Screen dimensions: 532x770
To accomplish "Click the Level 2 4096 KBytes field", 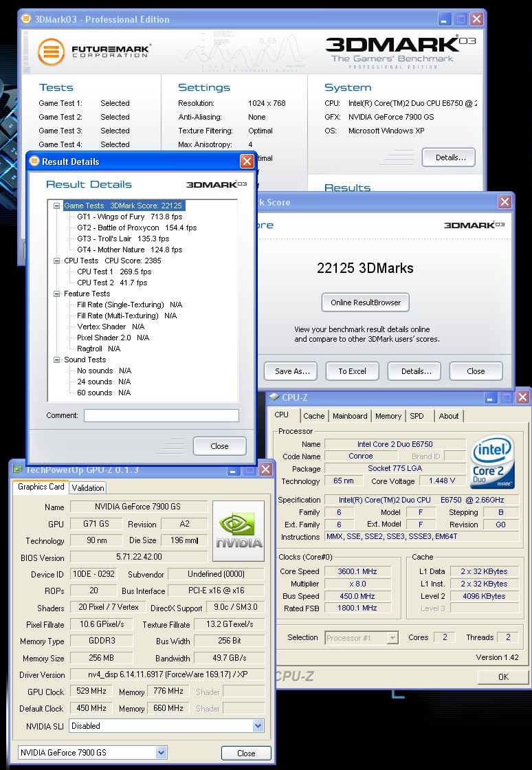I will (x=484, y=596).
